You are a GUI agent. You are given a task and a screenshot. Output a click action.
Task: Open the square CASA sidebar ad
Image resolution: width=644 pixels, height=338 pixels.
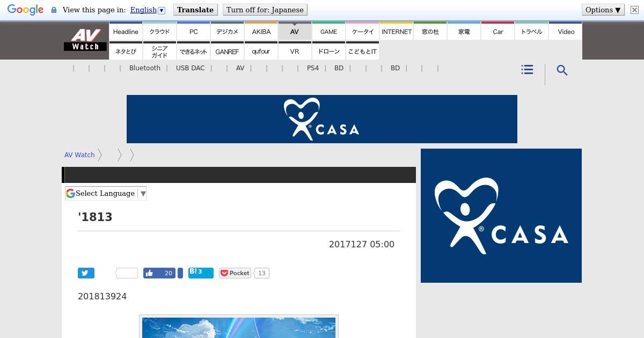point(501,216)
